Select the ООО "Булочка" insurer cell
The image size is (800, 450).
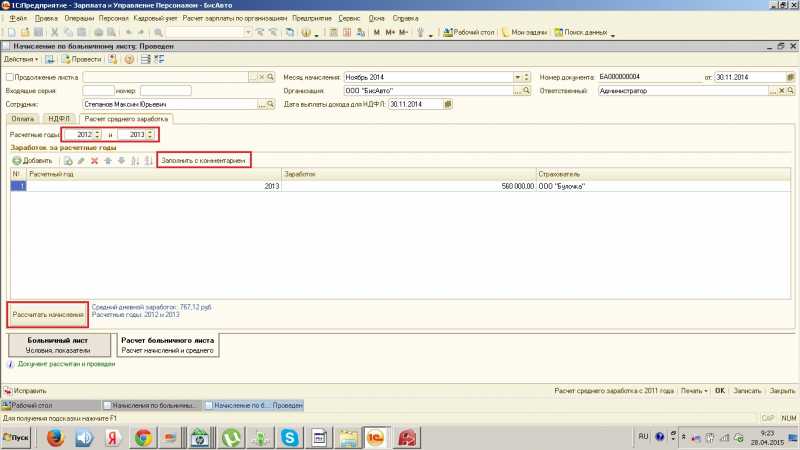pos(663,186)
